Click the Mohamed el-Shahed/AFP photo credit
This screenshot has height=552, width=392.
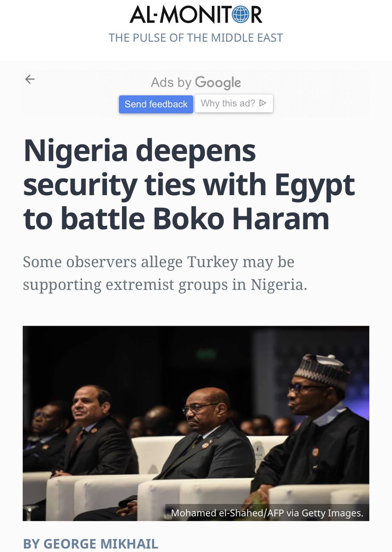tap(267, 513)
